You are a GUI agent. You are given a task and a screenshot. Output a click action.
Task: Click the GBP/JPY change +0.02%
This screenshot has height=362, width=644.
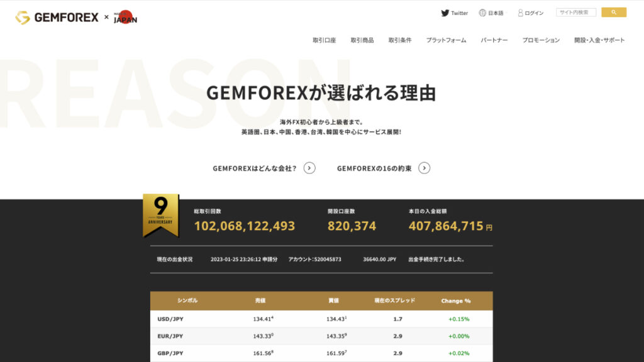click(458, 353)
